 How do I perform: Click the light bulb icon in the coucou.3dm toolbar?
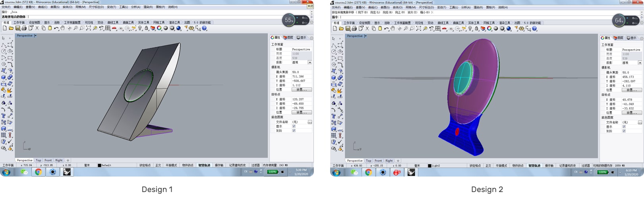coord(140,28)
